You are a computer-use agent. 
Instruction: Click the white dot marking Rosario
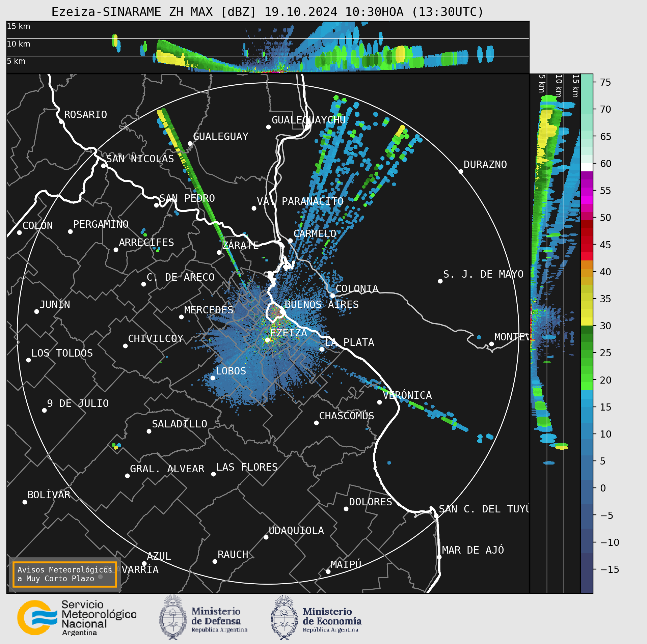(x=61, y=121)
